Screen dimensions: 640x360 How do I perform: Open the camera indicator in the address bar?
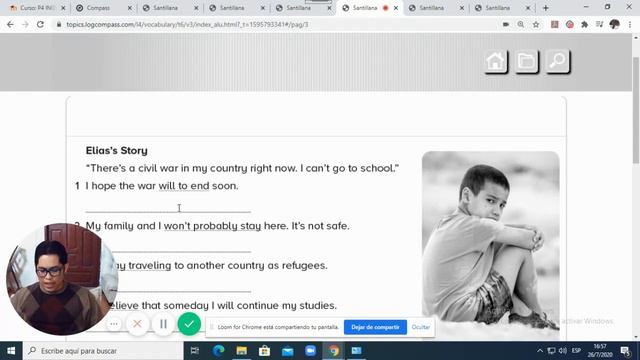(506, 24)
